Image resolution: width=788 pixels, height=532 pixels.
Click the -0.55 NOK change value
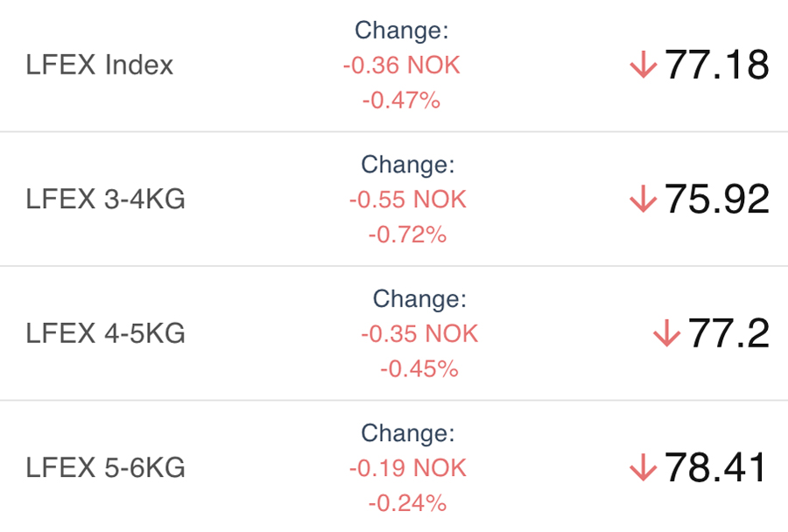click(x=407, y=199)
